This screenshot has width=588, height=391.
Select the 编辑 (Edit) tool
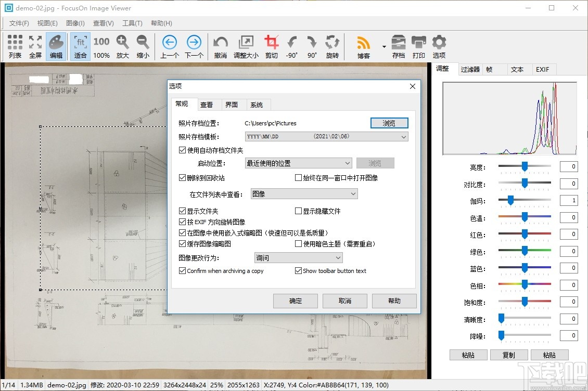[56, 46]
